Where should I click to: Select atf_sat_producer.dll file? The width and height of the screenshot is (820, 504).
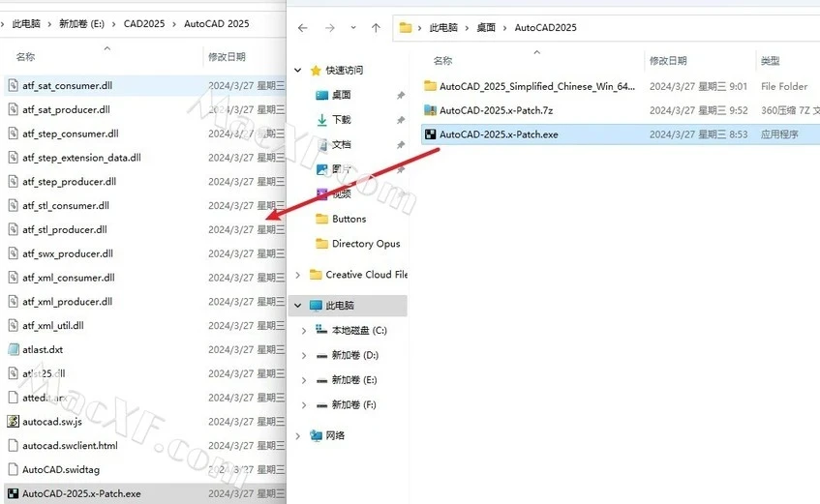click(x=66, y=109)
